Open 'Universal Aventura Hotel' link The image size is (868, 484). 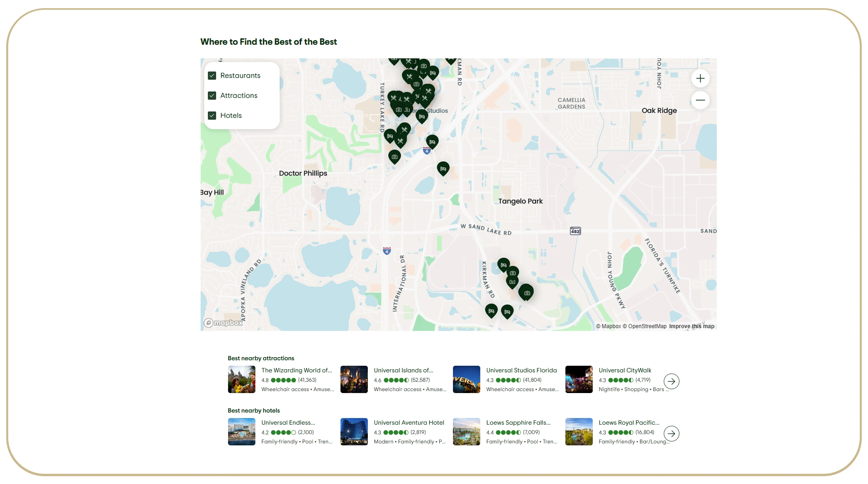coord(409,423)
